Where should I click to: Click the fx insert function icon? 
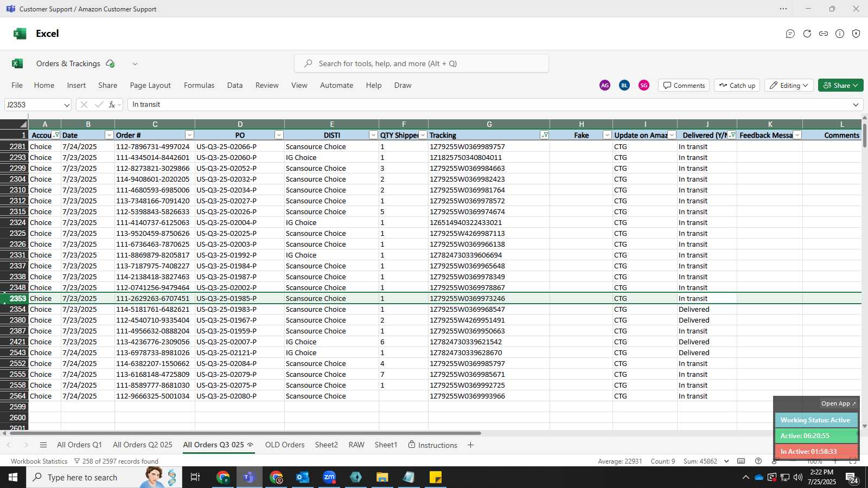(x=112, y=105)
